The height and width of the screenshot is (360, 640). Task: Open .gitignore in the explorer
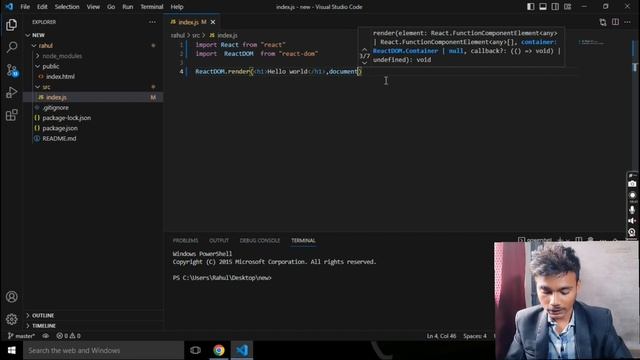pyautogui.click(x=56, y=108)
